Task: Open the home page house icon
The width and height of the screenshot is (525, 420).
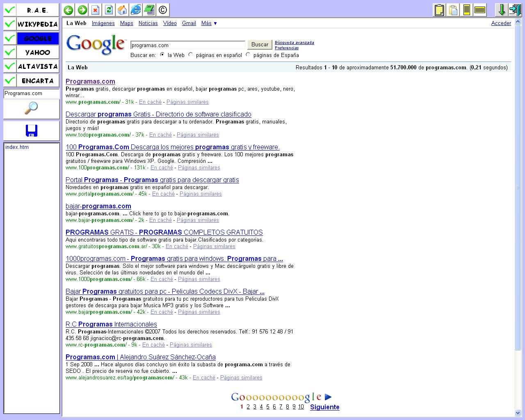Action: click(122, 10)
